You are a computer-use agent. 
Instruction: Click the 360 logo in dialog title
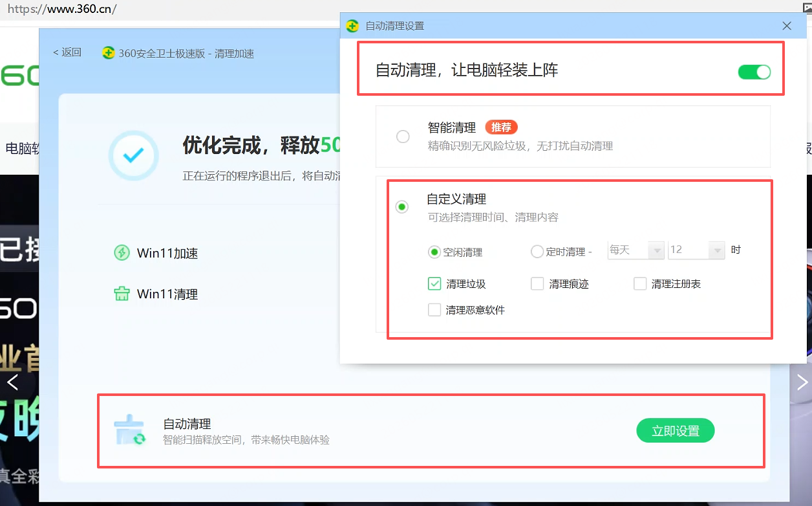[352, 26]
